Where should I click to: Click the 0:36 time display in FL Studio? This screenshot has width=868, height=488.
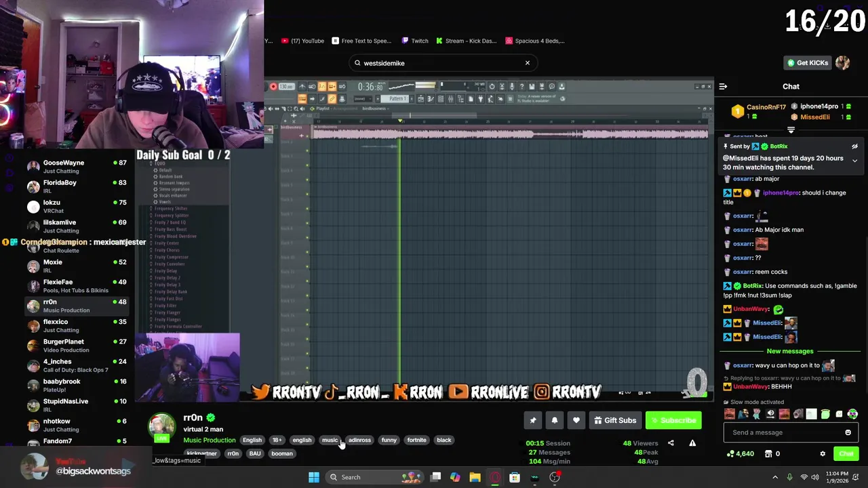(x=371, y=87)
